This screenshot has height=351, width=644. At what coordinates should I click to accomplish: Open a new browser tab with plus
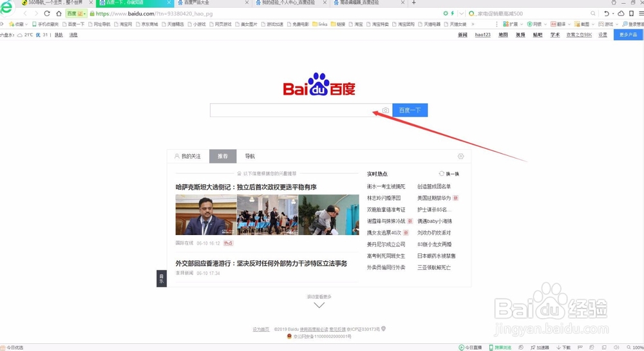coord(413,3)
